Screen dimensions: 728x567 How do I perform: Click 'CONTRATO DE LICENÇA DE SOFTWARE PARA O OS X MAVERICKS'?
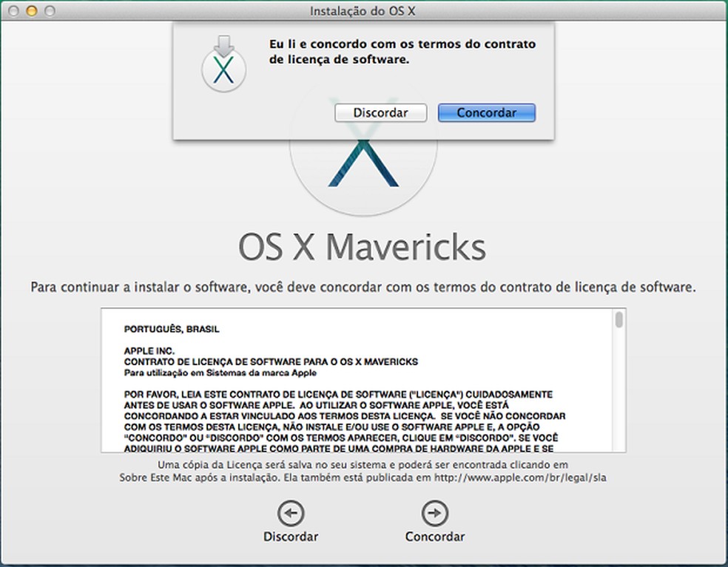[x=271, y=362]
